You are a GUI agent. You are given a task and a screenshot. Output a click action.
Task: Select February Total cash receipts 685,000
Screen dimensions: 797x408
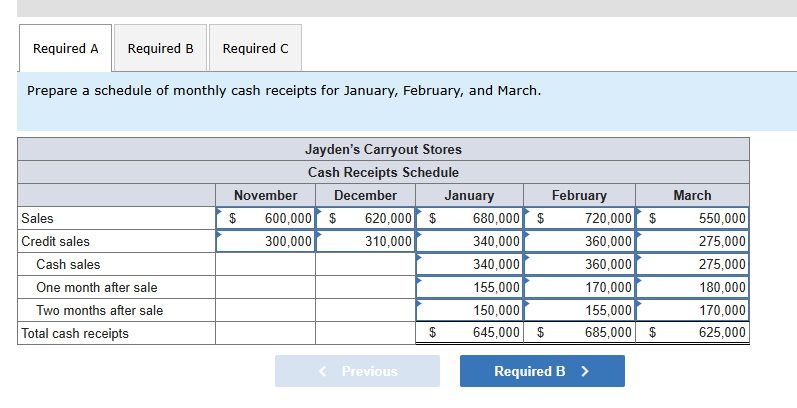[x=579, y=333]
